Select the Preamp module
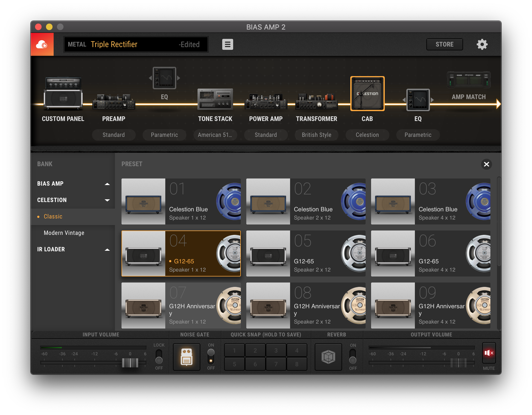Image resolution: width=532 pixels, height=415 pixels. [x=114, y=102]
